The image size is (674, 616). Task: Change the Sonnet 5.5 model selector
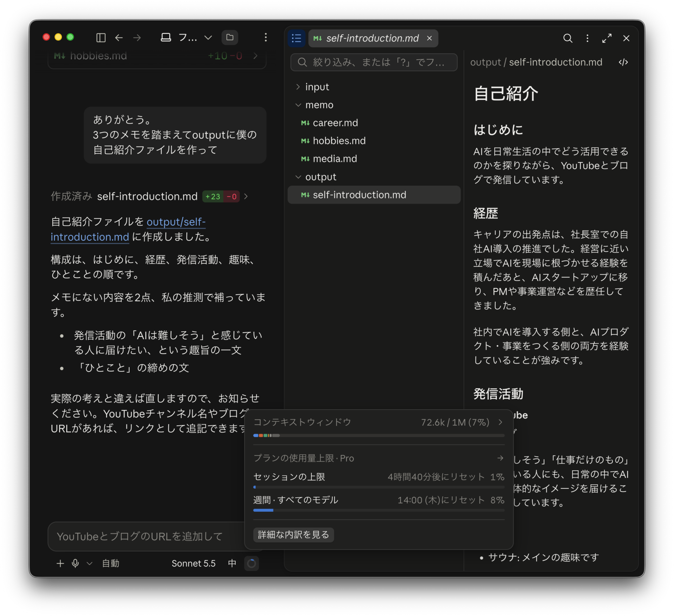pyautogui.click(x=193, y=563)
